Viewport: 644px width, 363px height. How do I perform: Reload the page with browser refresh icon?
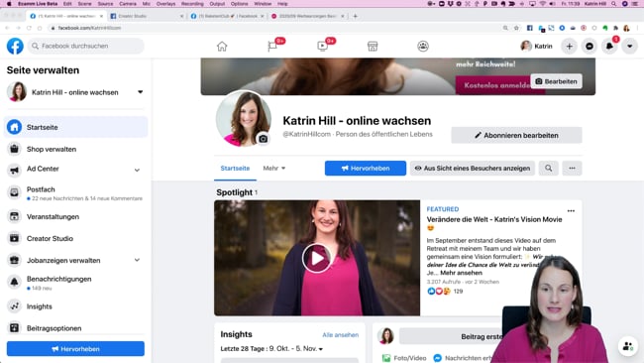tap(29, 28)
